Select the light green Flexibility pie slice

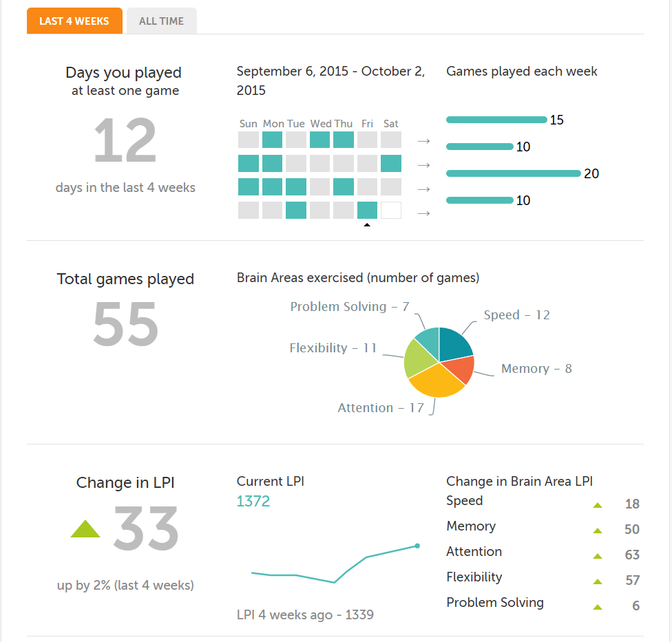418,359
